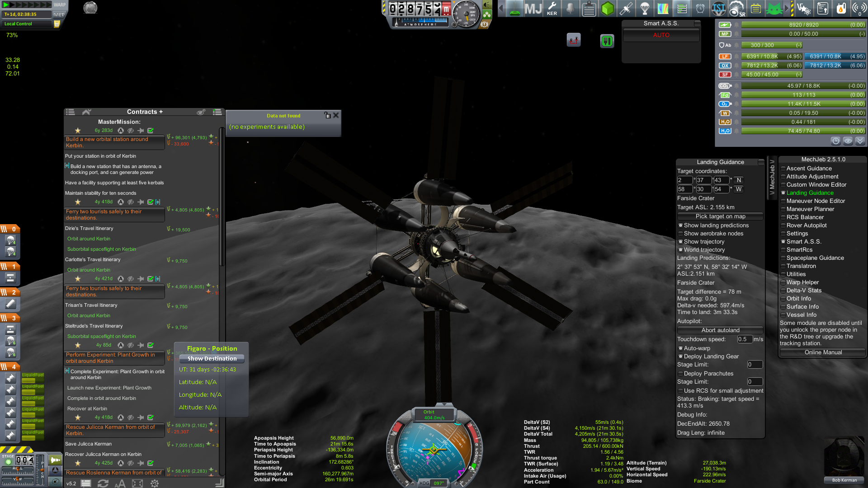
Task: Click the TST telescope toolbar icon
Action: pos(719,9)
